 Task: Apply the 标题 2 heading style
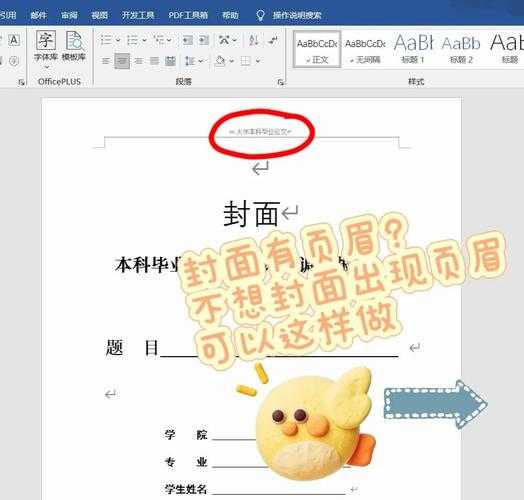(461, 49)
